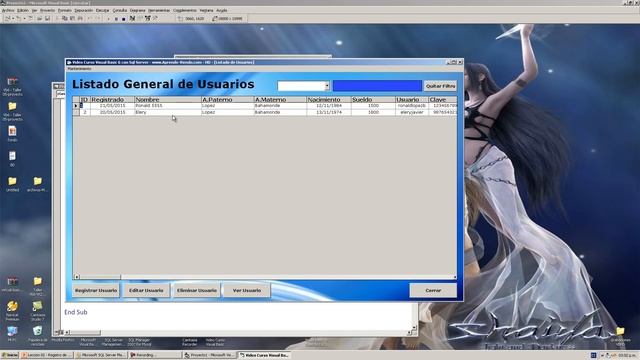640x360 pixels.
Task: Click the blue filter text field
Action: pos(377,86)
